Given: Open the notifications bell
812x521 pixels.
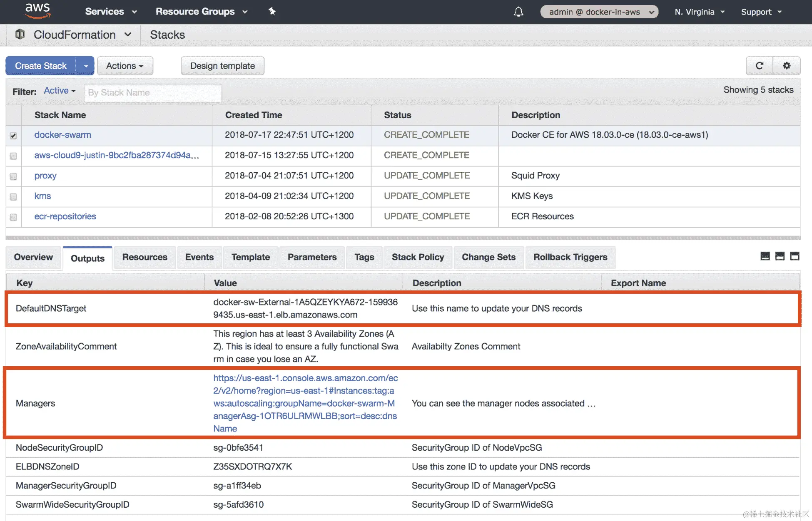Looking at the screenshot, I should (518, 12).
